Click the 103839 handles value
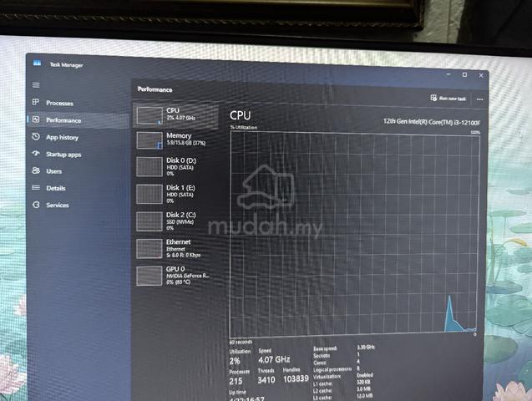Viewport: 532px width, 401px height. point(296,378)
